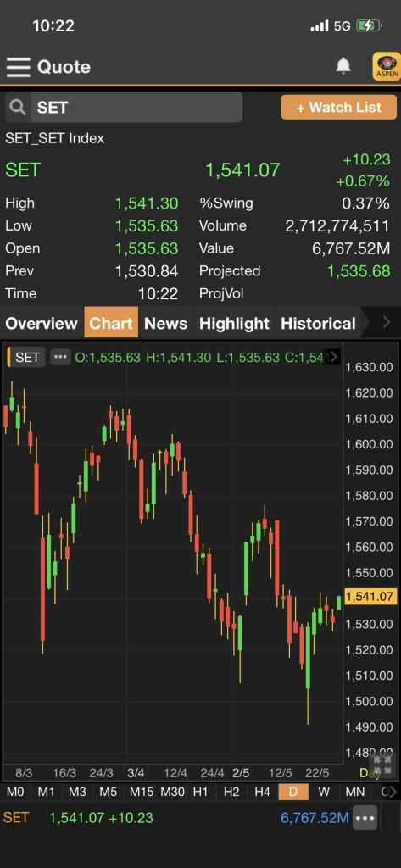Switch to the News tab
Image resolution: width=401 pixels, height=868 pixels.
pos(166,323)
